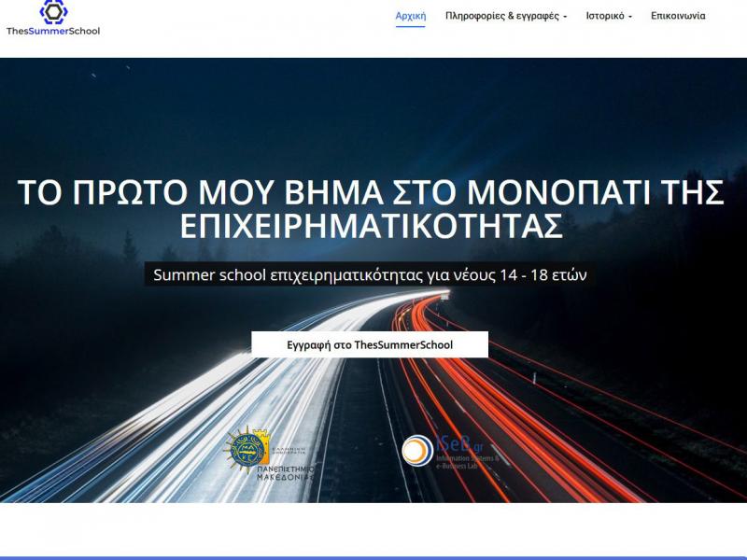Click the ThesSummerSchool hexagon logo icon
The image size is (747, 560).
pos(53,10)
